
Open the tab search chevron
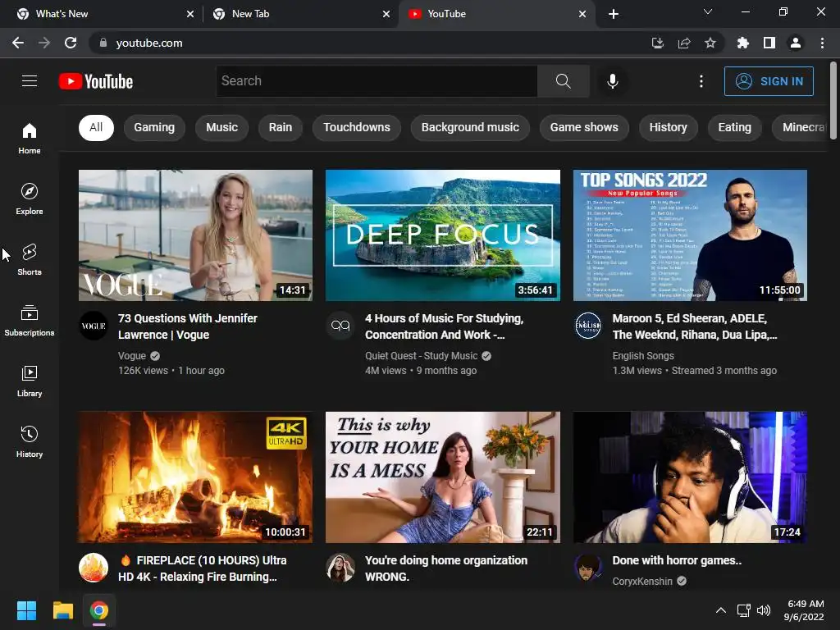click(x=708, y=11)
